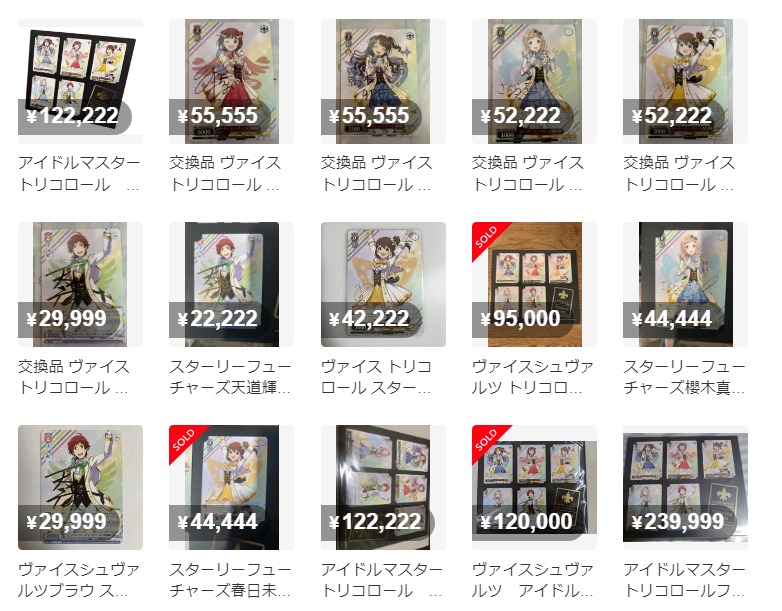Viewport: 782px width, 611px height.
Task: Open the ¥239,999 card set listing thumbnail
Action: (x=685, y=487)
